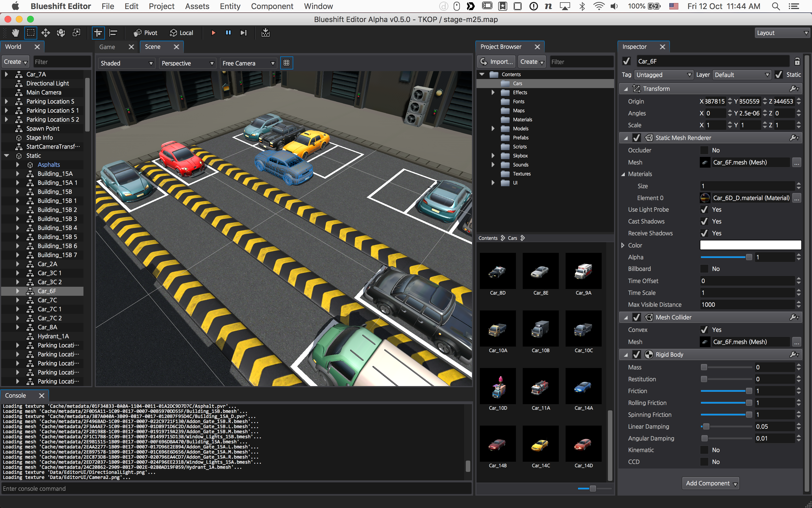The image size is (812, 508).
Task: Open the Apple menu
Action: point(16,6)
